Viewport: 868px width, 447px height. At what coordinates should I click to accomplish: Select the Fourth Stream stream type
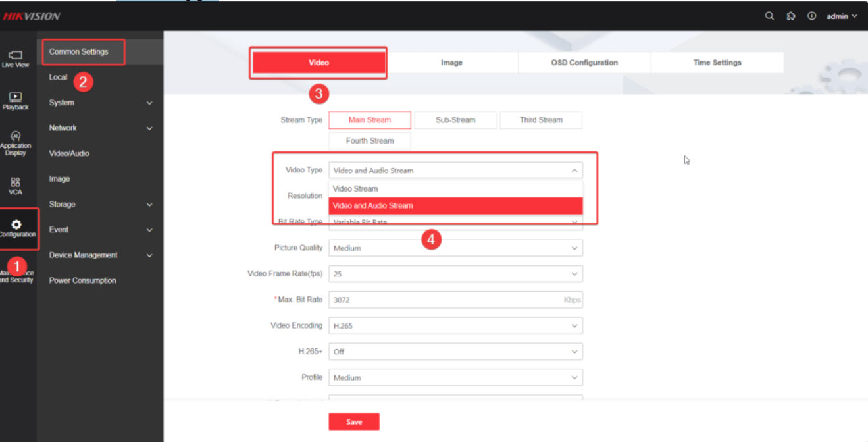click(x=370, y=141)
